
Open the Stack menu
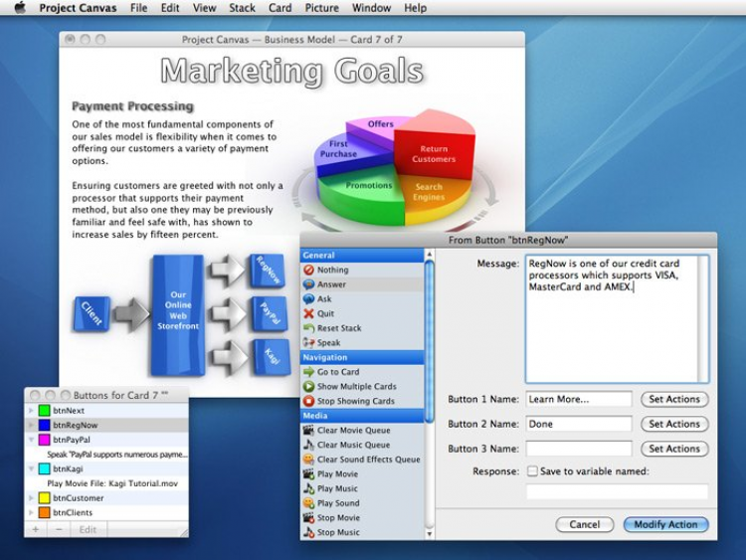[x=242, y=8]
